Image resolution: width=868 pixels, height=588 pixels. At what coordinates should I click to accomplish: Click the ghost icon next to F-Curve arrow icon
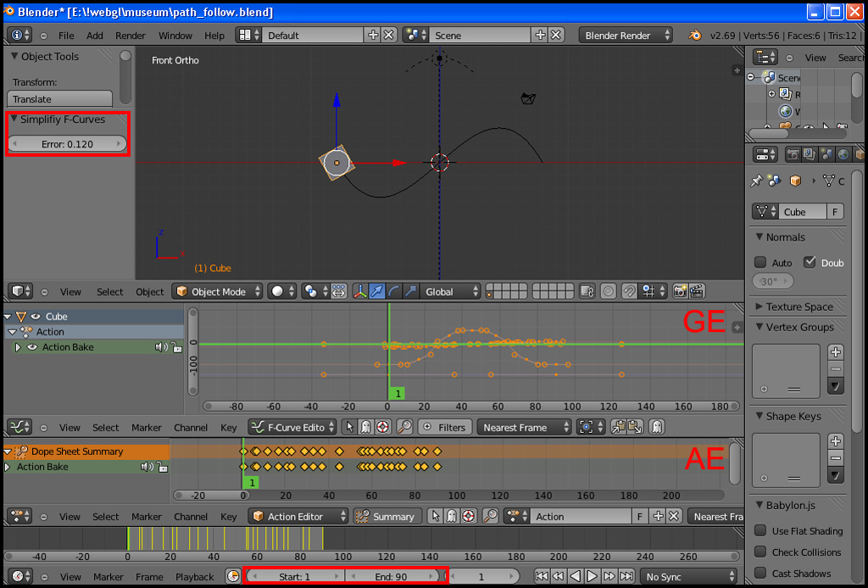pos(366,427)
